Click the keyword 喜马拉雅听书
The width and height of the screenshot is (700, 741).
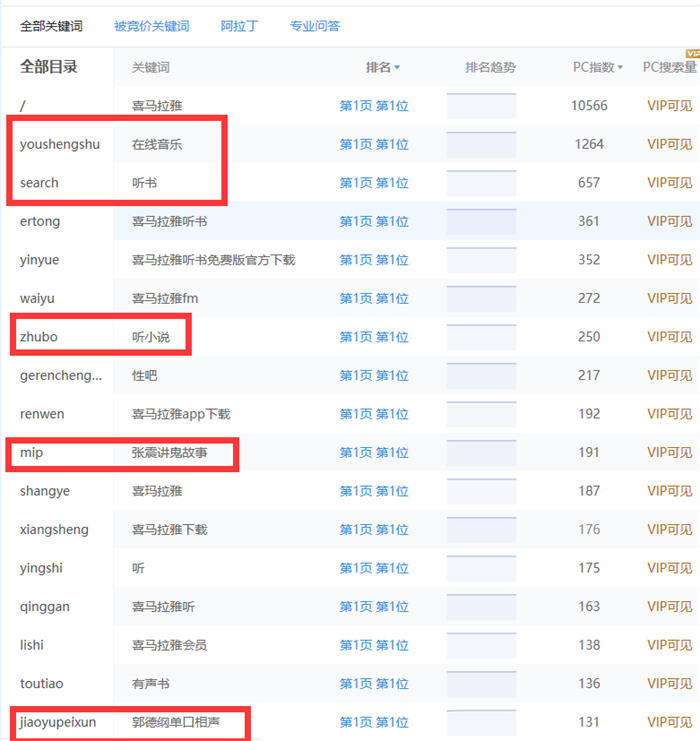[169, 221]
